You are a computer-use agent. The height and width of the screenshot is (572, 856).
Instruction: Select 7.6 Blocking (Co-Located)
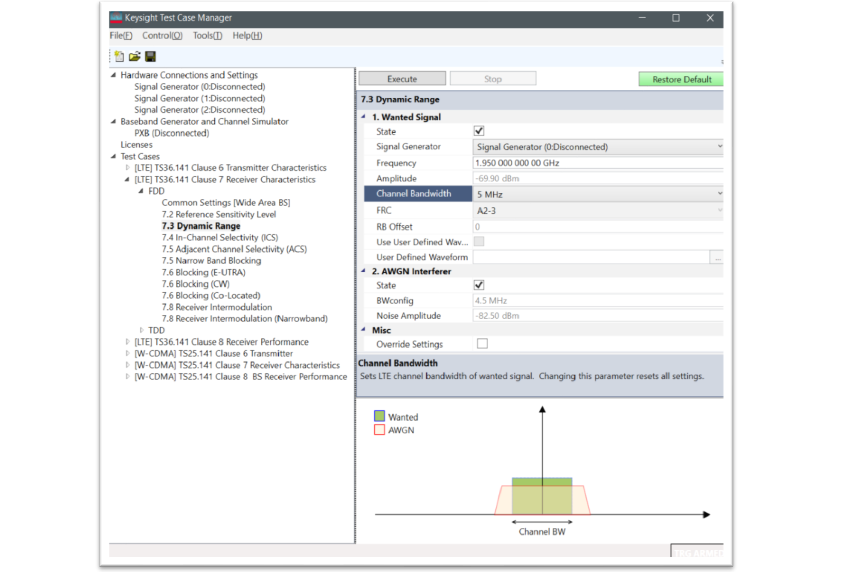click(x=211, y=295)
